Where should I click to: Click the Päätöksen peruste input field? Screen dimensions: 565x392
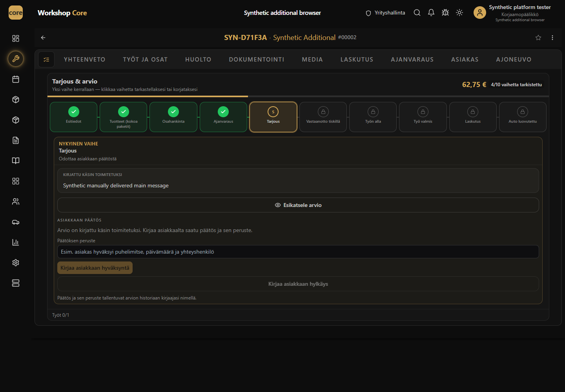click(298, 252)
